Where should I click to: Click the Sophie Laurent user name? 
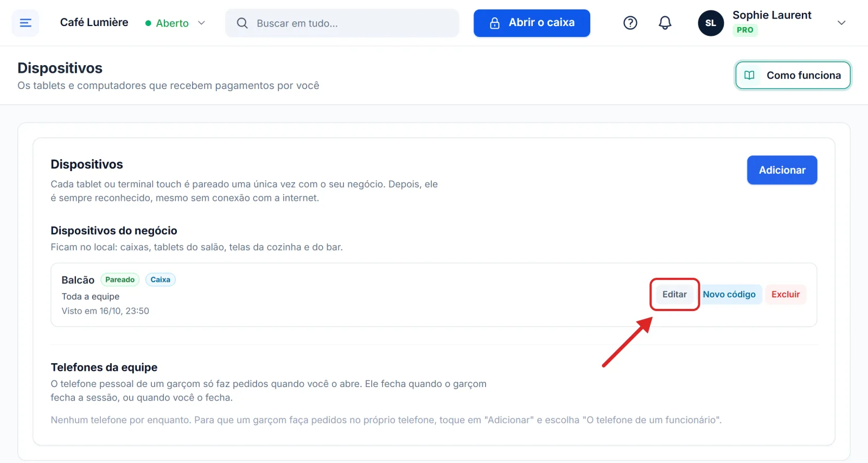[x=772, y=15]
